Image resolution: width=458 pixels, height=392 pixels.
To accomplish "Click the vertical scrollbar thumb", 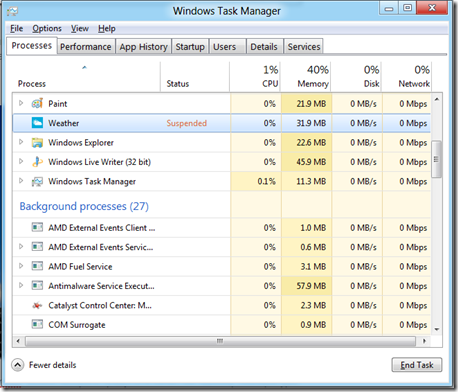I will (x=436, y=159).
